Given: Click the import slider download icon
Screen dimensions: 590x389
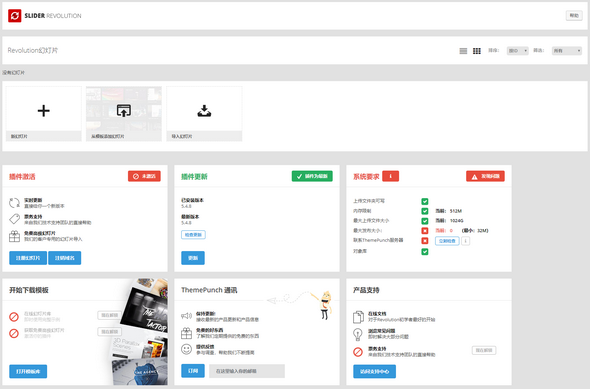Looking at the screenshot, I should coord(204,111).
